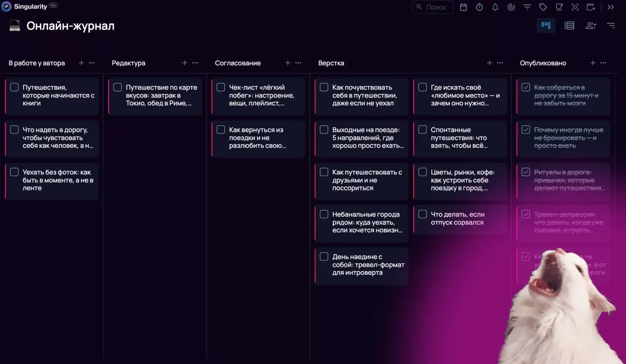This screenshot has width=626, height=364.
Task: Open the card Спонтанные путешествия
Action: [460, 139]
